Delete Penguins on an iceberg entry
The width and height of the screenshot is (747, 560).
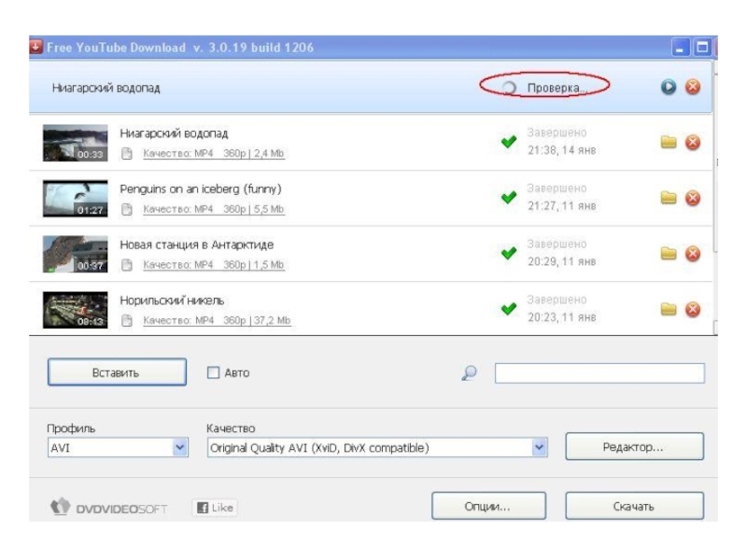[x=693, y=198]
